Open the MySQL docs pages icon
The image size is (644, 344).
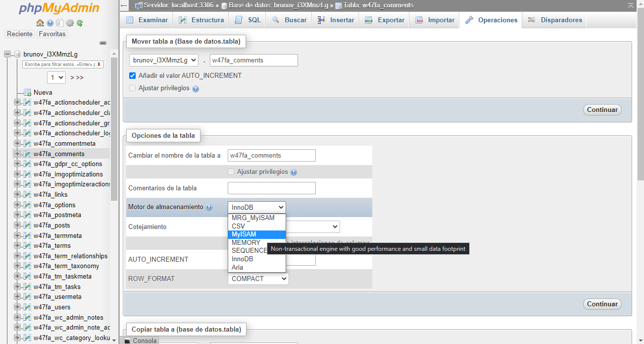(60, 23)
